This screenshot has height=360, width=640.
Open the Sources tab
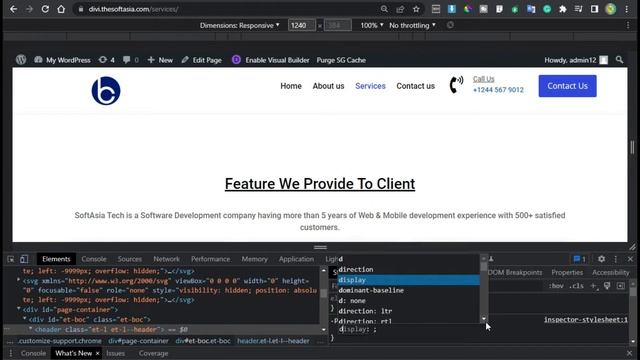click(130, 259)
